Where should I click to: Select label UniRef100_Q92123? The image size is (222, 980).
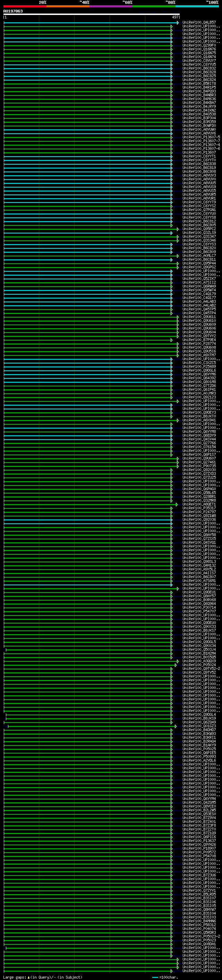click(199, 397)
